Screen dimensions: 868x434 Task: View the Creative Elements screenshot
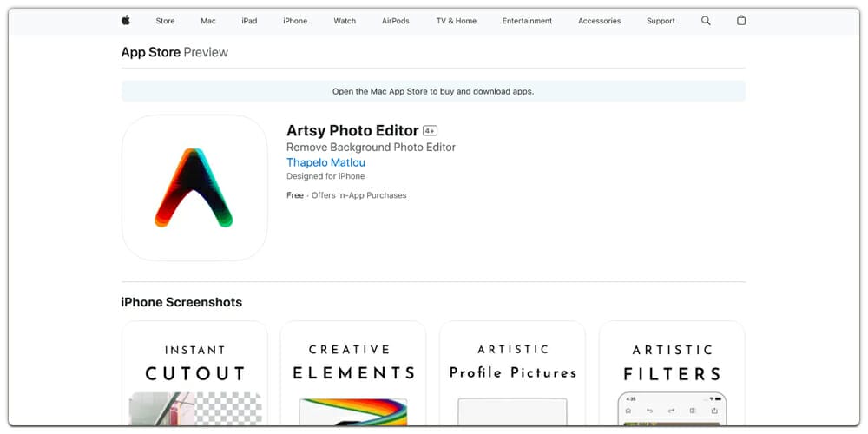[353, 373]
